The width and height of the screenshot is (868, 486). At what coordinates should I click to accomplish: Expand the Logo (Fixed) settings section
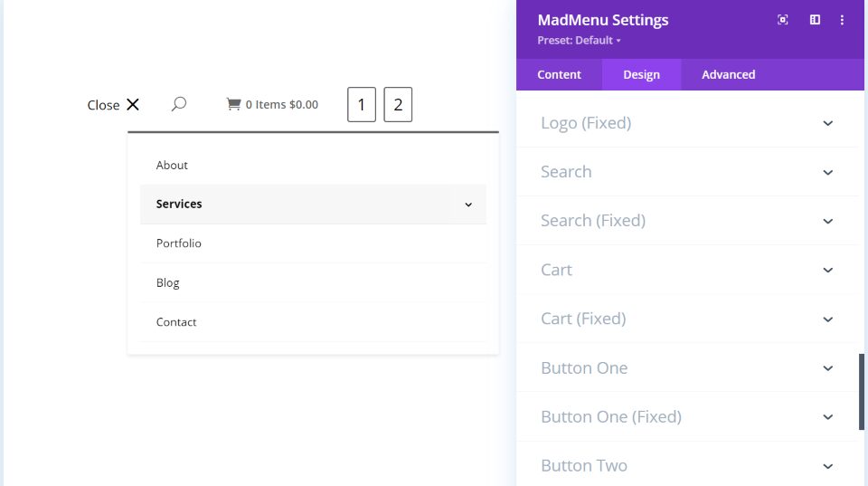click(x=687, y=123)
